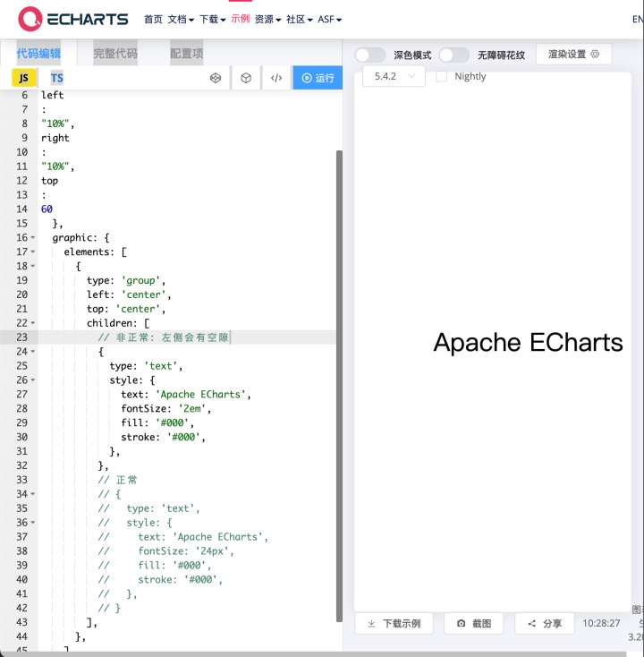Collapse code fold at line 34

[33, 494]
